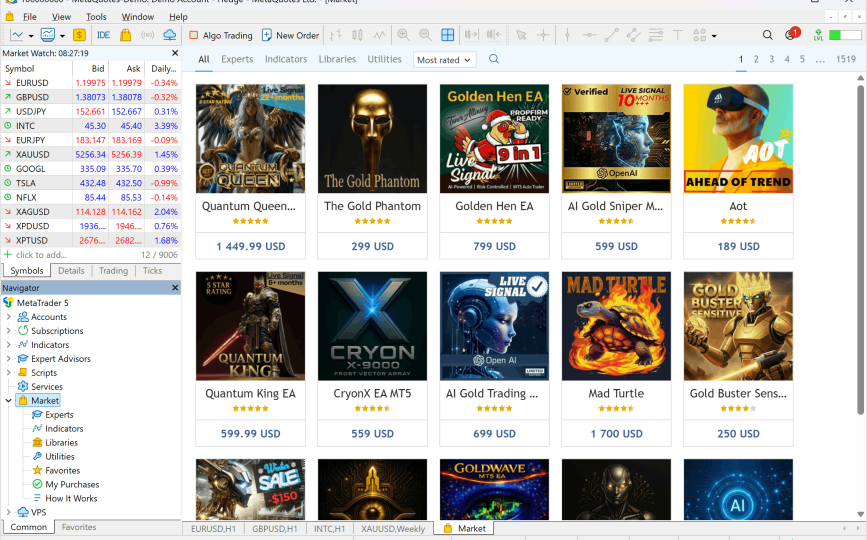Select the trendline drawing tool
Viewport: 867px width, 540px height.
[x=611, y=35]
